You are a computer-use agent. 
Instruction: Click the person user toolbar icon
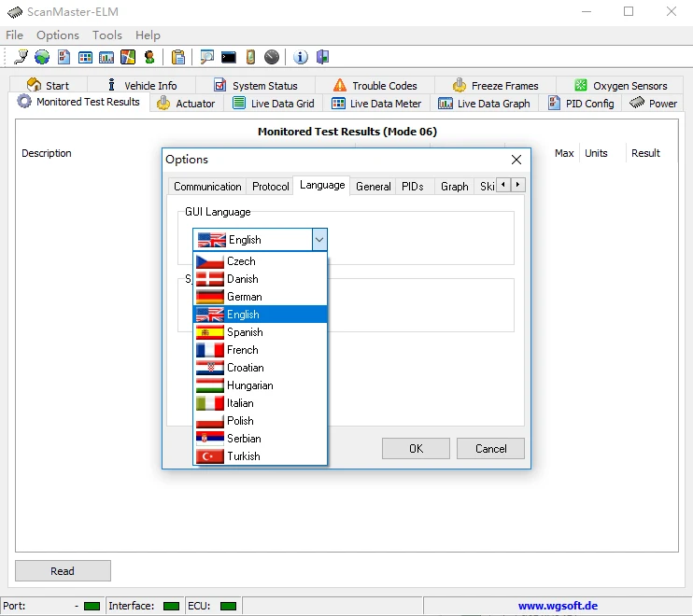(x=149, y=57)
